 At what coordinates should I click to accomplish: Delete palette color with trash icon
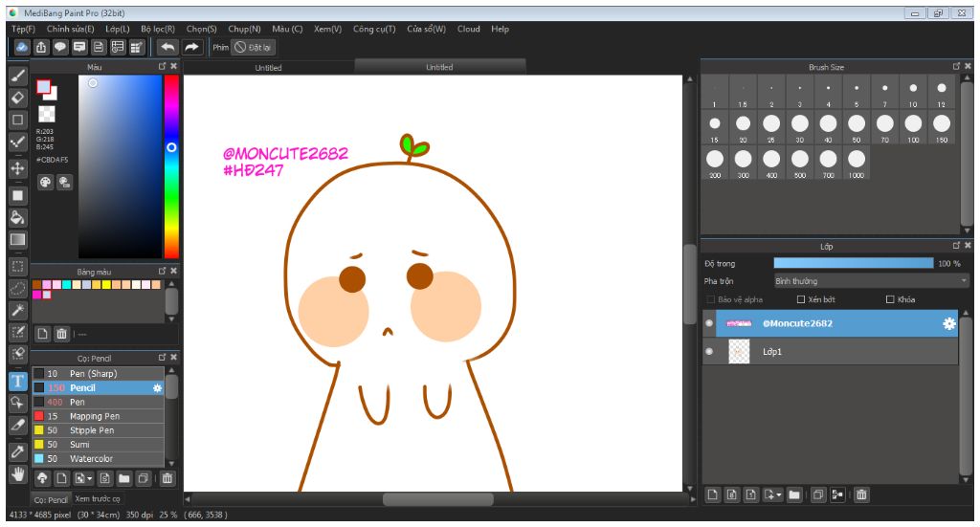pos(61,334)
